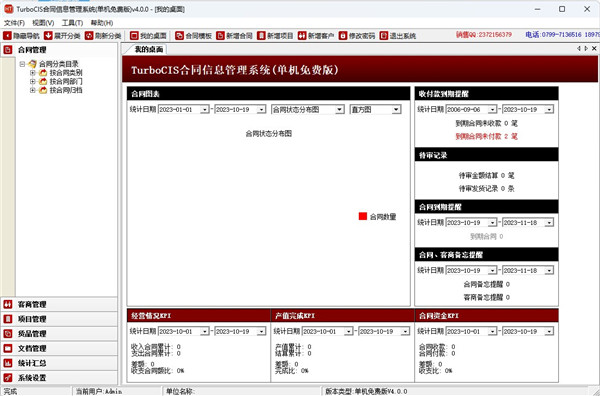Open the 帮助(H) menu
Image resolution: width=600 pixels, height=396 pixels.
tap(102, 23)
